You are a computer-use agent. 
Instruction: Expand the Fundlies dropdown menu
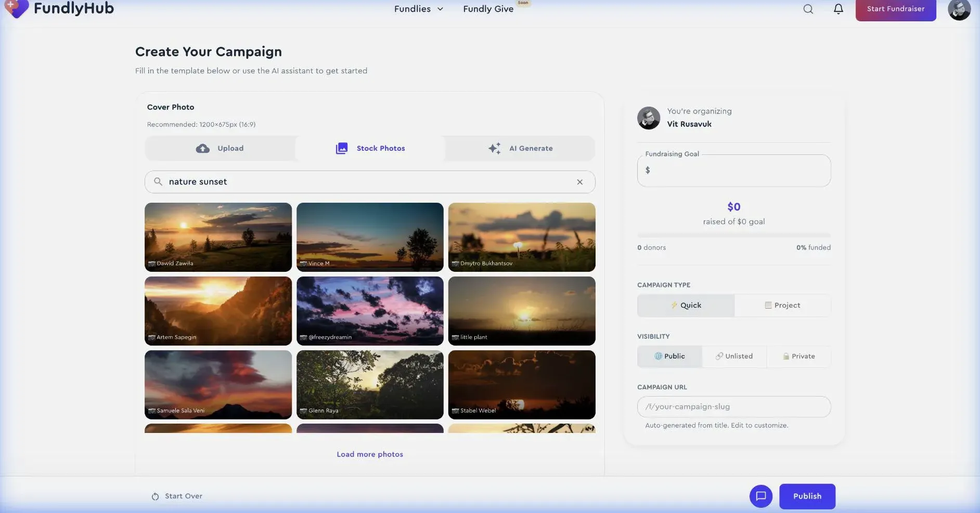coord(418,9)
